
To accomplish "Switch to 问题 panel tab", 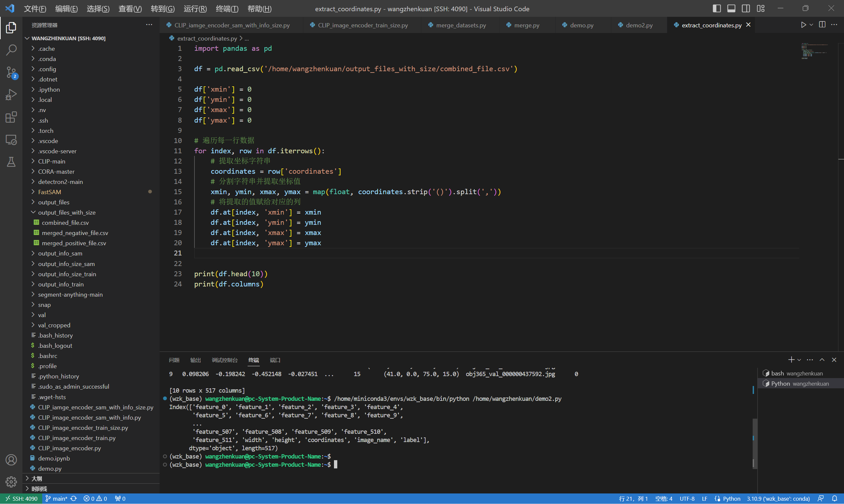I will pos(174,360).
